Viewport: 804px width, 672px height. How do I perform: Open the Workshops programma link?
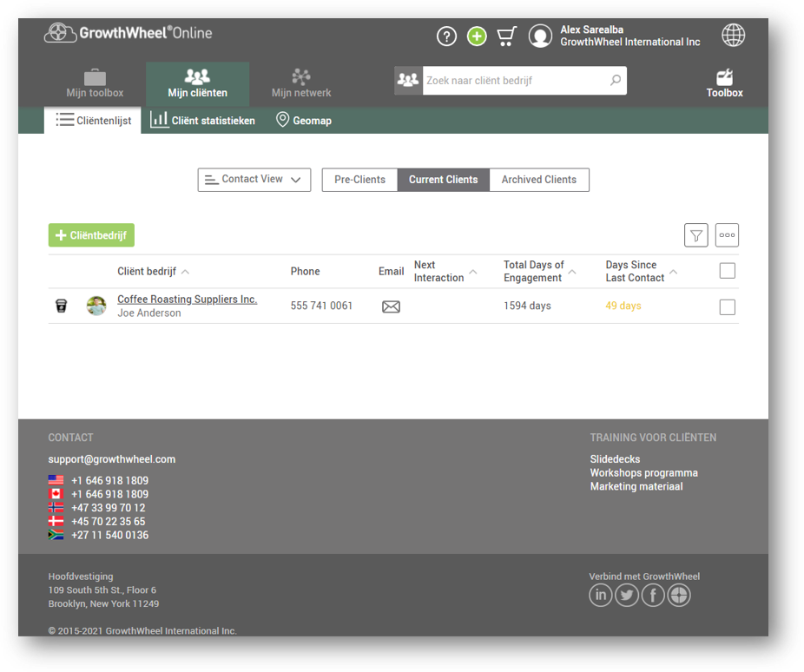pyautogui.click(x=644, y=472)
